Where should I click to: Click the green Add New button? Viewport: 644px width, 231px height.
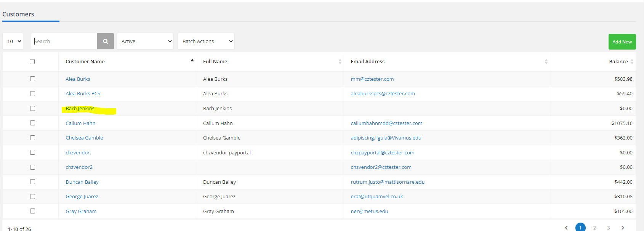pyautogui.click(x=622, y=42)
